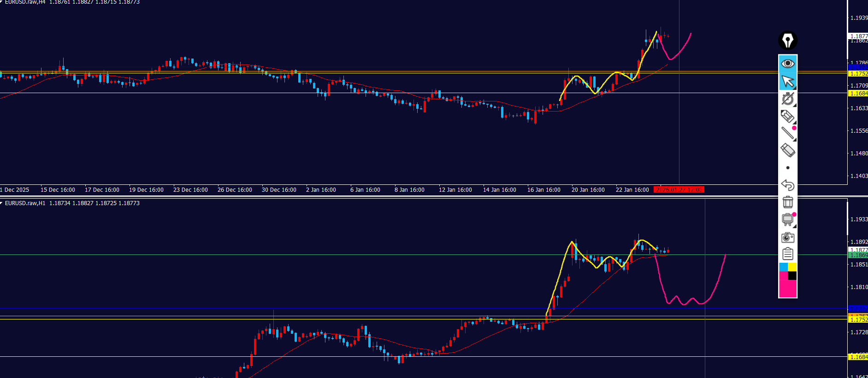Pick the yellow color swatch
This screenshot has height=378, width=868.
[792, 267]
